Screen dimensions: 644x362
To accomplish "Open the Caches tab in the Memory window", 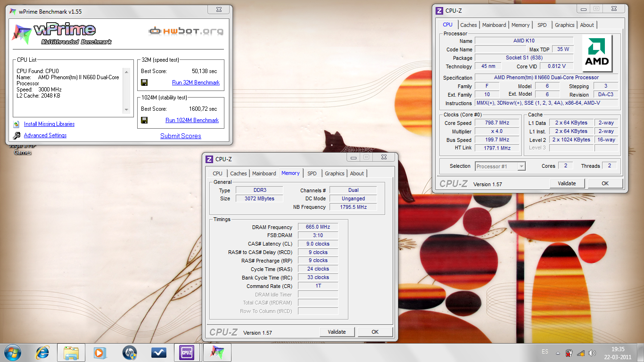I will [239, 173].
